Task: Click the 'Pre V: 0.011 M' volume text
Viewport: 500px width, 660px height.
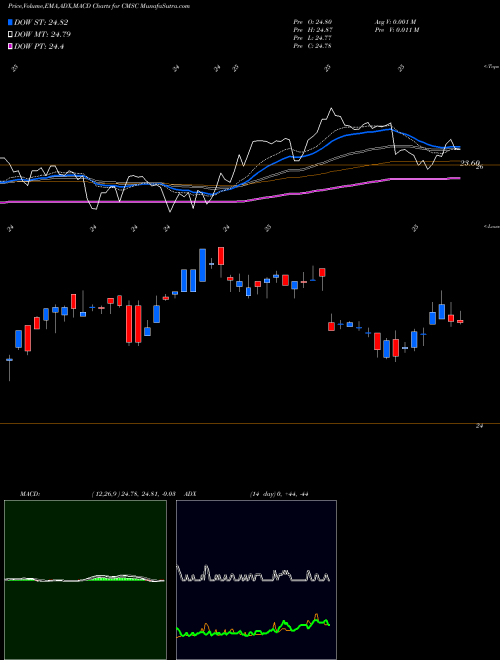Action: [x=397, y=30]
